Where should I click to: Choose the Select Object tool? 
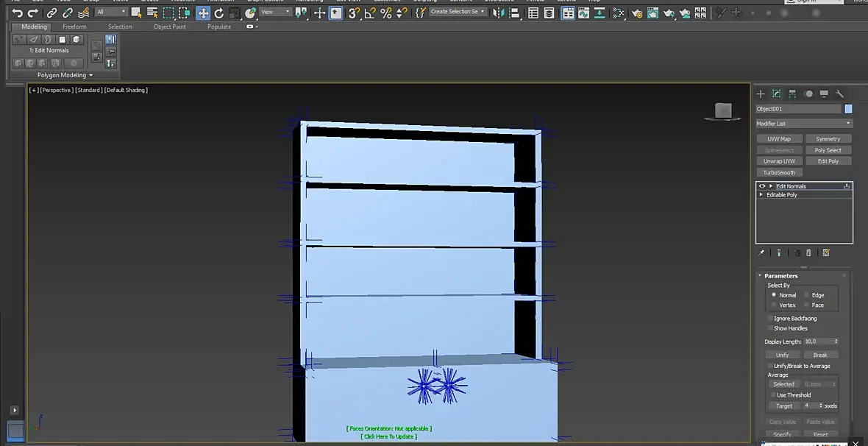[136, 13]
